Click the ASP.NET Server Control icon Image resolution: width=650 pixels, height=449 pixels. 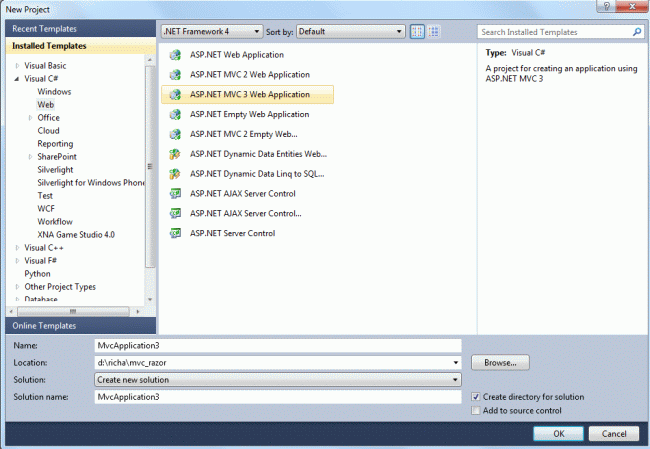[x=175, y=233]
